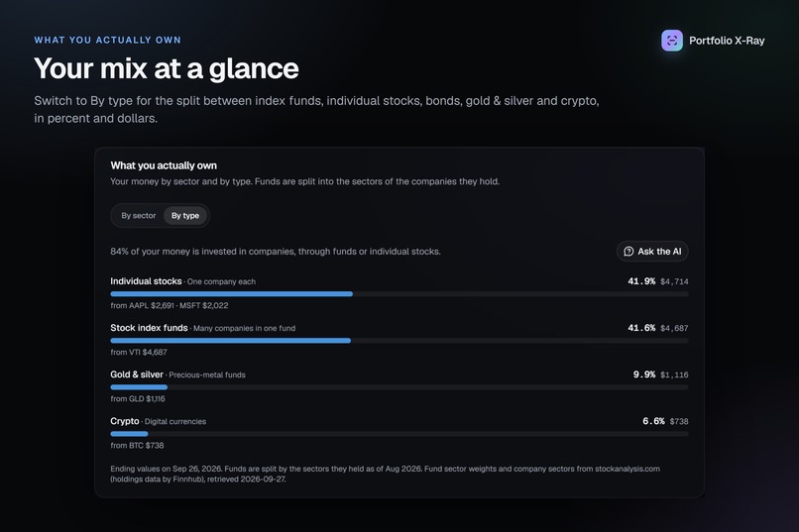
Task: Select the Individual stocks row label
Action: click(146, 281)
